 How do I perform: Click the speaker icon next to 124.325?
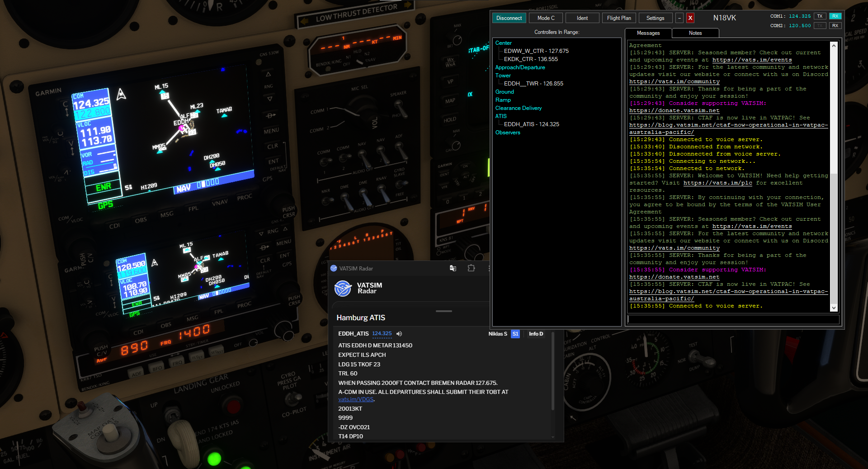399,334
